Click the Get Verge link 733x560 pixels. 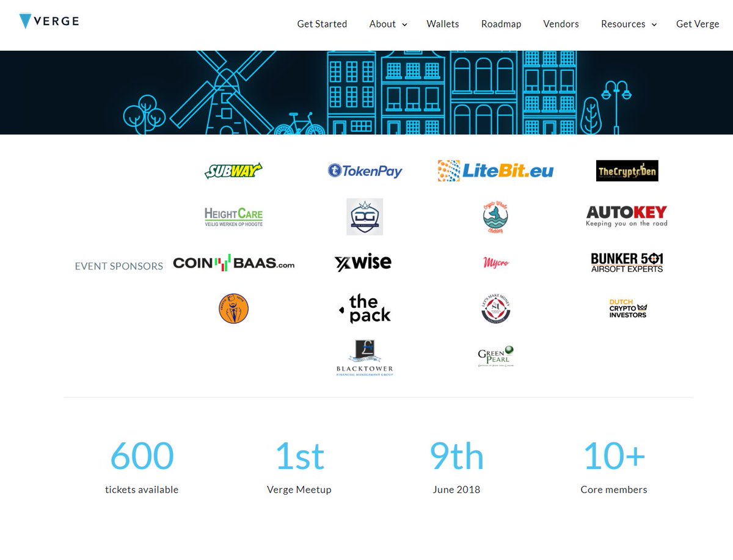pos(698,24)
